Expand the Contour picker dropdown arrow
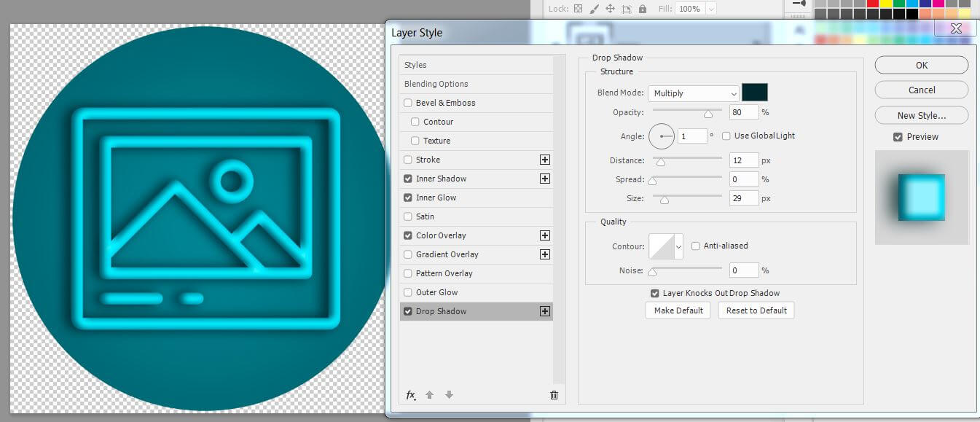 pyautogui.click(x=679, y=247)
